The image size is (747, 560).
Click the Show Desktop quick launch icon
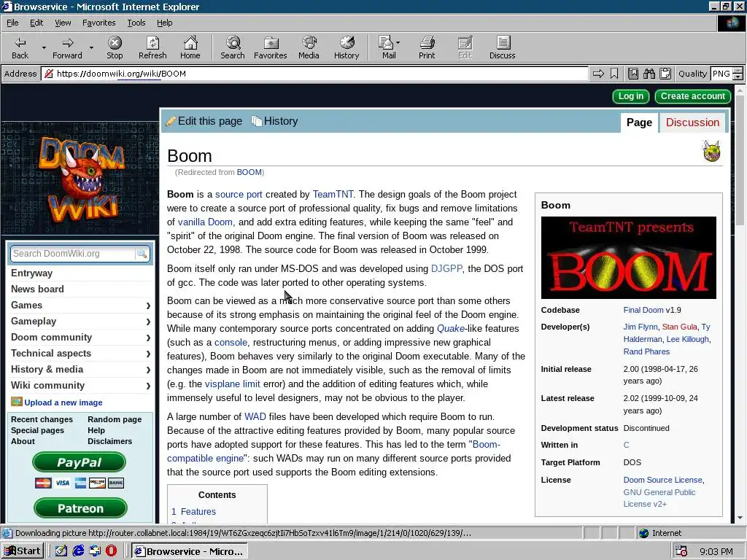tap(61, 551)
